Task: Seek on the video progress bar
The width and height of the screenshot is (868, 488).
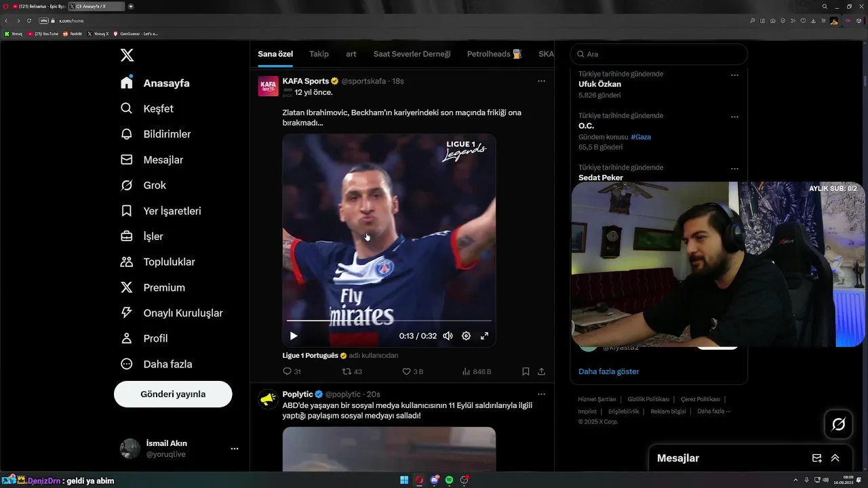Action: coord(389,321)
